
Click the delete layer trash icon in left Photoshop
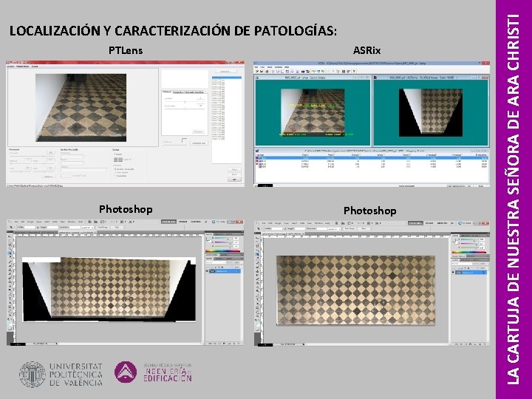point(239,344)
